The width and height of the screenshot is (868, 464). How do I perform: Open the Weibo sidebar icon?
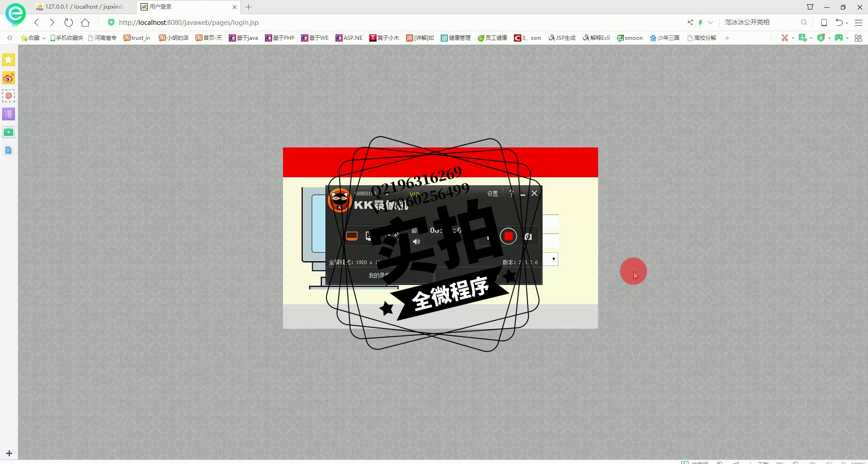coord(9,78)
